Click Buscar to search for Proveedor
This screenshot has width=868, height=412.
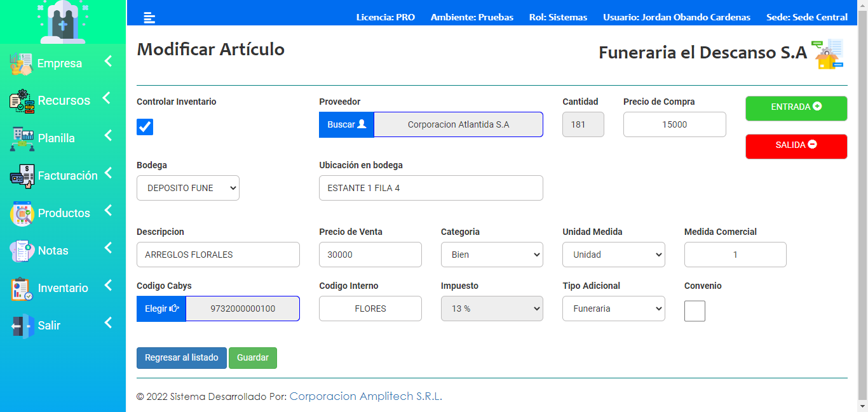346,124
